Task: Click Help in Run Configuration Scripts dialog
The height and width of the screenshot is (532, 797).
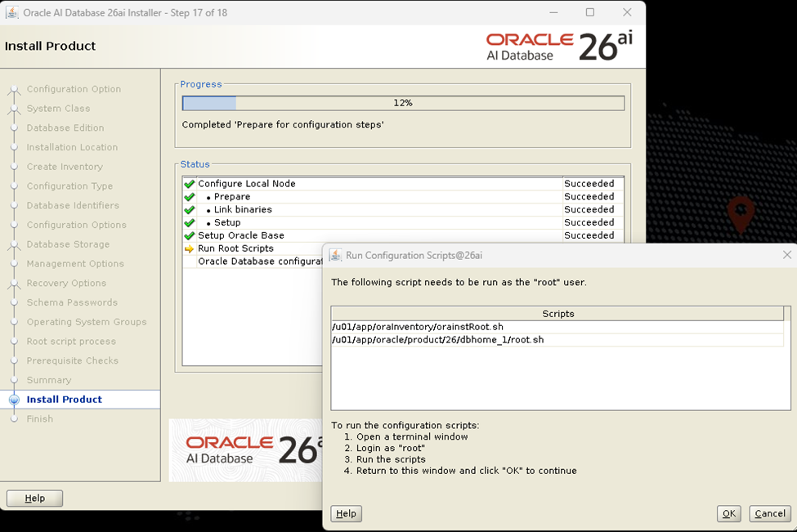Action: pyautogui.click(x=346, y=513)
